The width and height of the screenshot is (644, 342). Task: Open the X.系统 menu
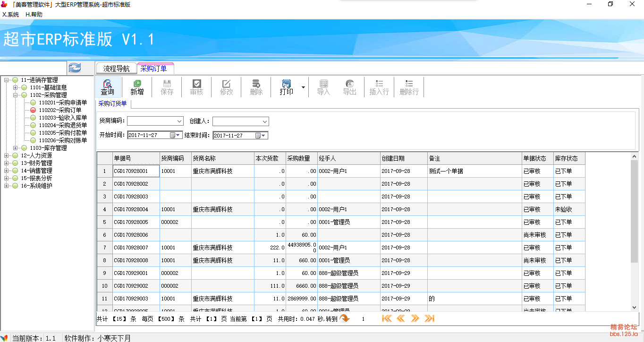(11, 14)
